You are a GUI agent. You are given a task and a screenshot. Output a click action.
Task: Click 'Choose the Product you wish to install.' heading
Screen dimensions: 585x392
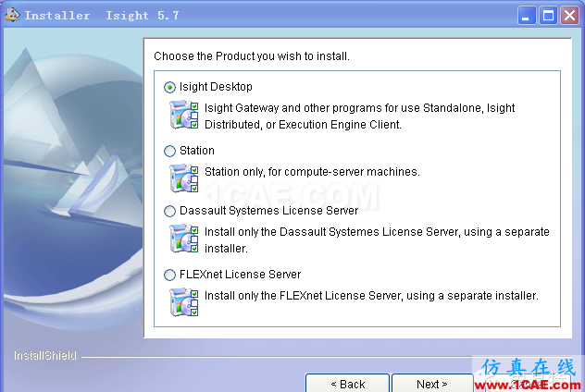click(x=252, y=56)
